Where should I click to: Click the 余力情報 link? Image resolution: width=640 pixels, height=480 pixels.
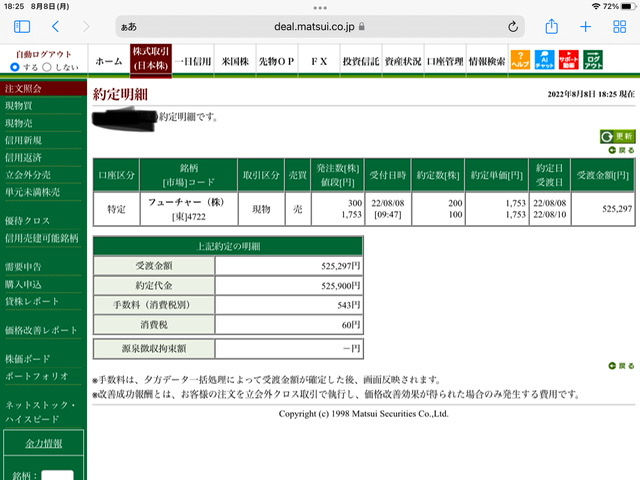[x=44, y=443]
